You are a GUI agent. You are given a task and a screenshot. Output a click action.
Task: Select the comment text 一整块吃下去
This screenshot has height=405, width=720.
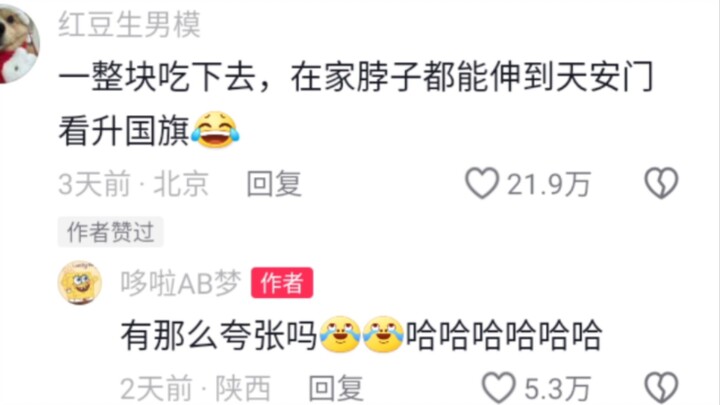coord(157,77)
